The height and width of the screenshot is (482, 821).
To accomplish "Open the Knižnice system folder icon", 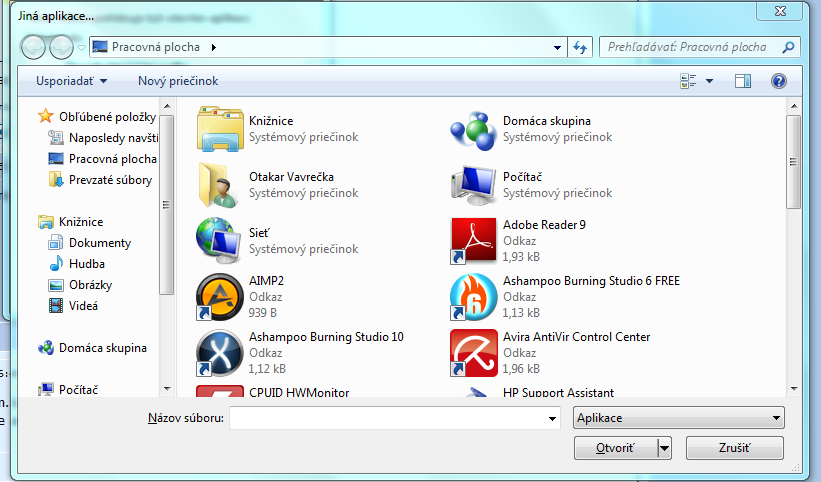I will pos(220,129).
